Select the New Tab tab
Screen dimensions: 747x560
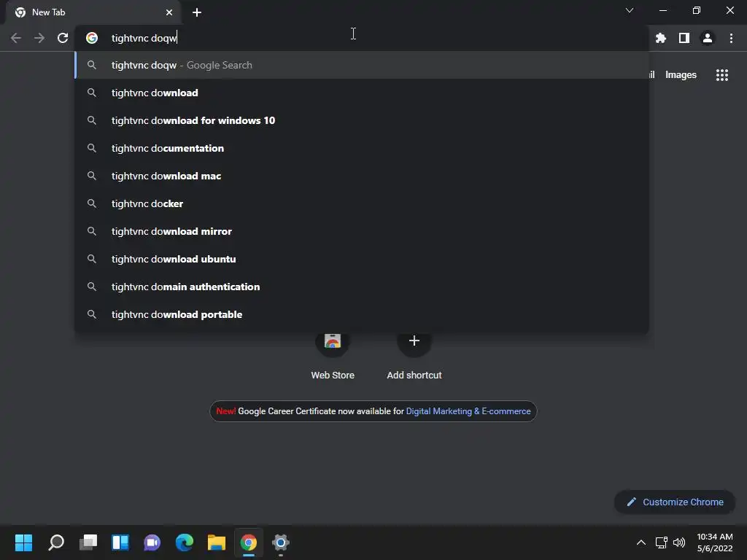click(93, 12)
